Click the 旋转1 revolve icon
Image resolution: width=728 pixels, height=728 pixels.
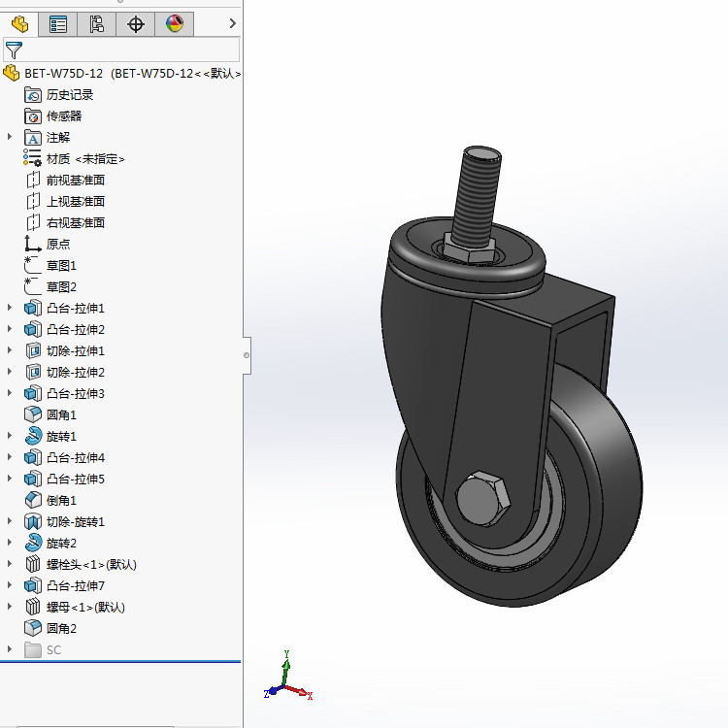tap(32, 436)
